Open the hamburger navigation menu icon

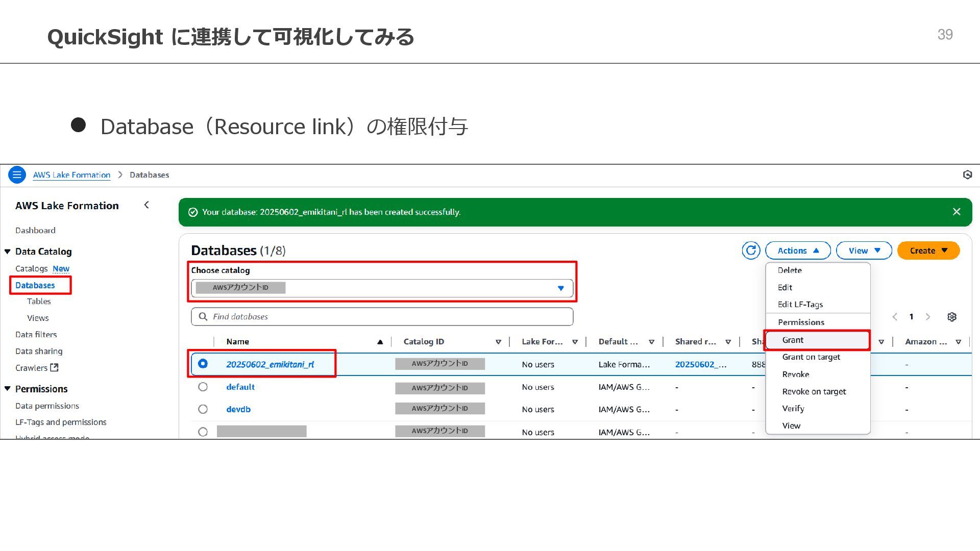[17, 175]
